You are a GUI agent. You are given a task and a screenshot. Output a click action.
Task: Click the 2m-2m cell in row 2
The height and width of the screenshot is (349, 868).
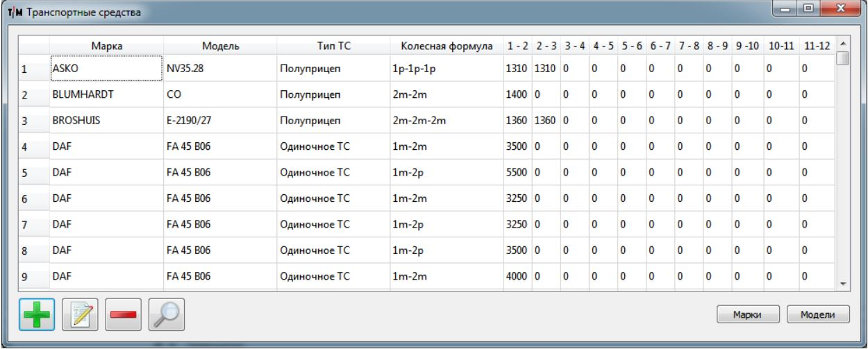pos(446,94)
